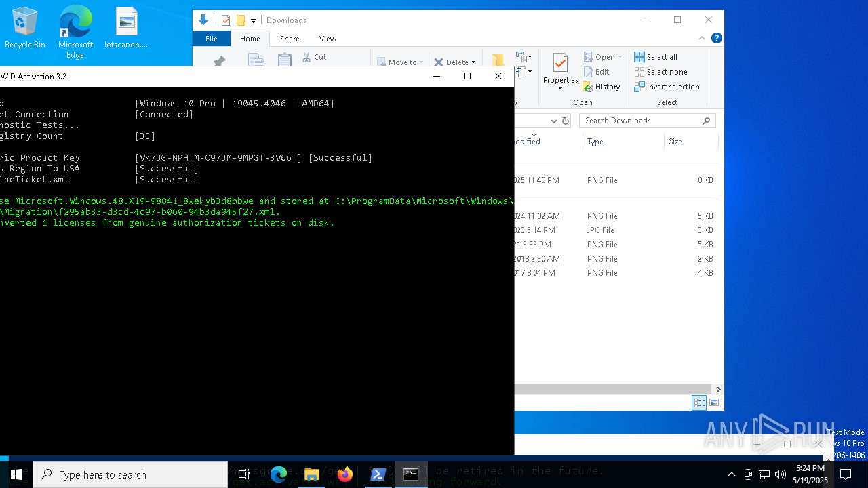Image resolution: width=868 pixels, height=488 pixels.
Task: Minimize the HWID Activation console window
Action: (x=436, y=76)
